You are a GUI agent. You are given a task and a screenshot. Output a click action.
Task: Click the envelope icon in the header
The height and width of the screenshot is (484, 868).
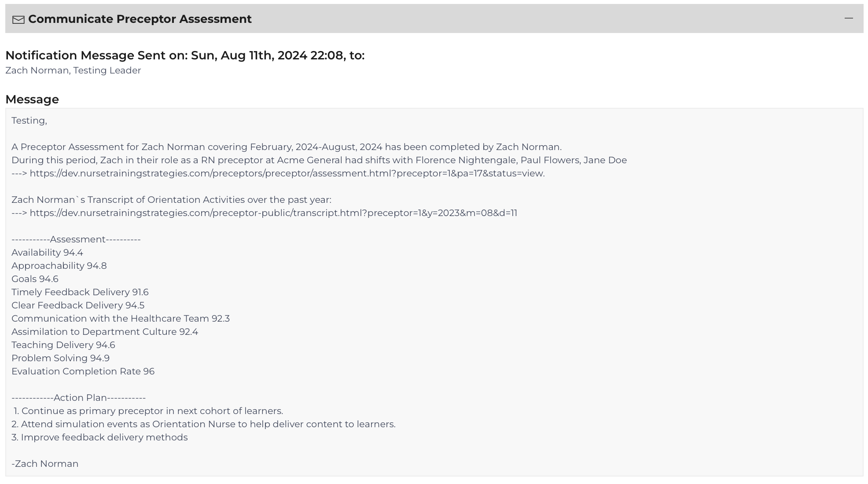coord(18,20)
